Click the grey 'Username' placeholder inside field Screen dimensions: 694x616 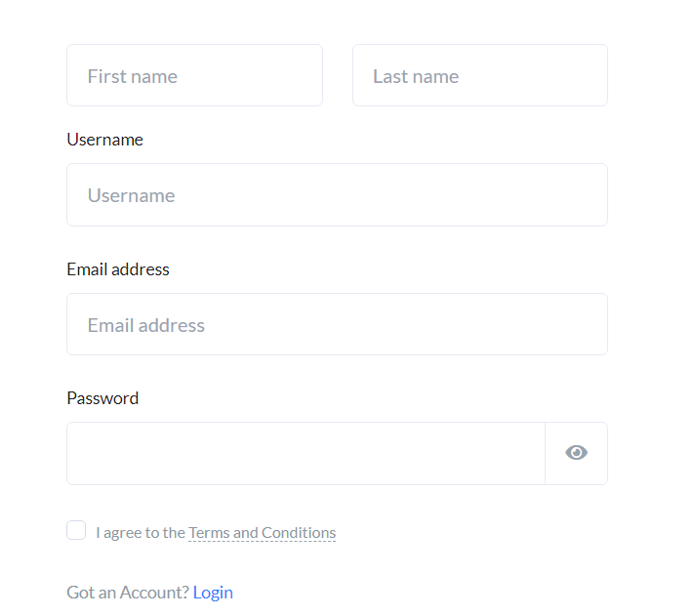(x=132, y=195)
